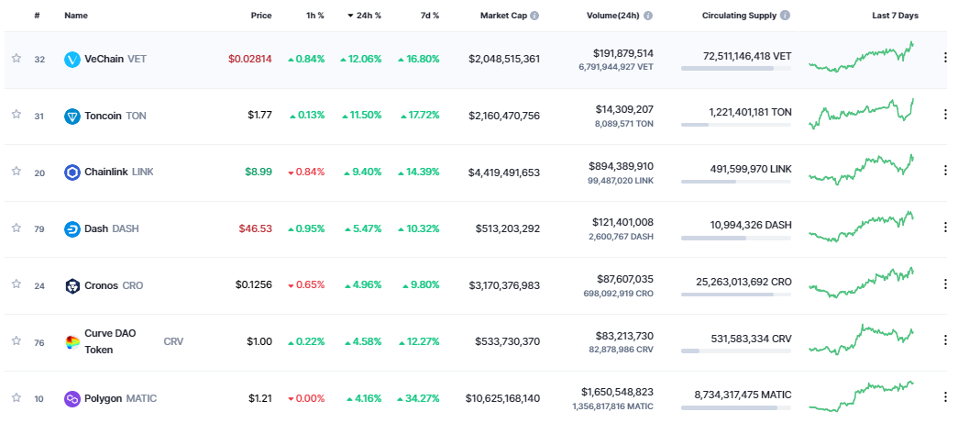Open the Volume(24h) info icon
The width and height of the screenshot is (980, 423).
pos(648,16)
